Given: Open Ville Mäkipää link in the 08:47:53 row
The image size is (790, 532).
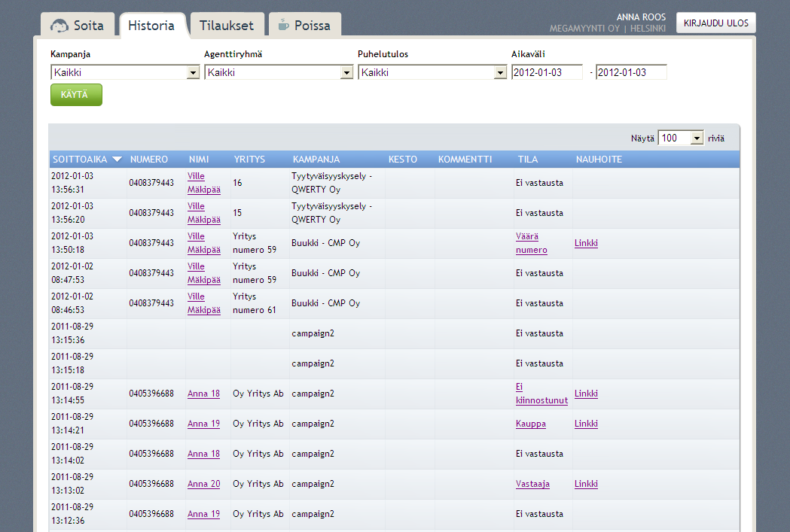Looking at the screenshot, I should coord(204,273).
